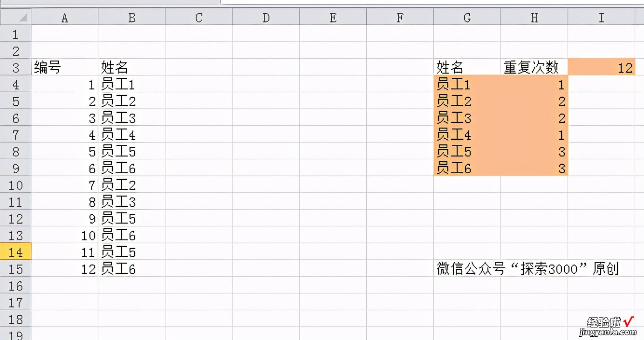
Task: Select repeat count beside 员工3 in column H
Action: click(534, 118)
